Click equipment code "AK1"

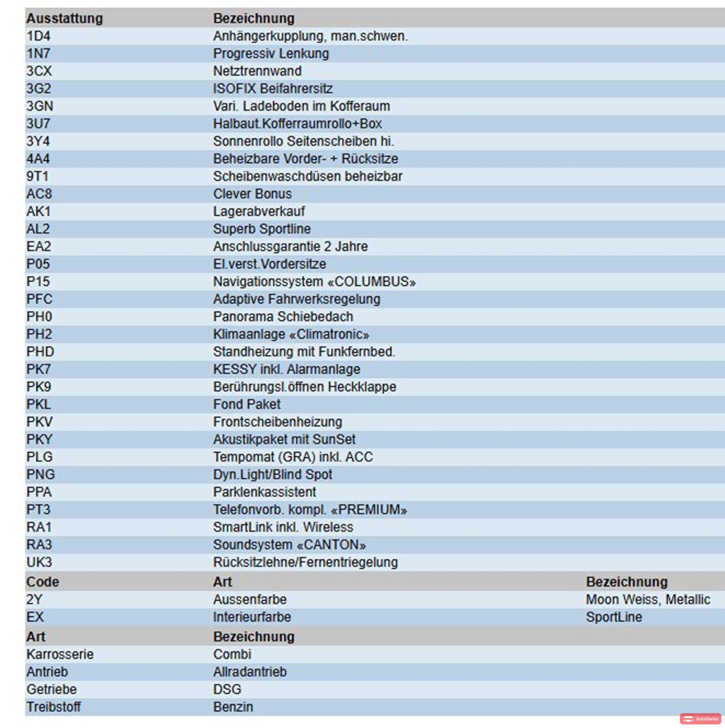pos(38,211)
